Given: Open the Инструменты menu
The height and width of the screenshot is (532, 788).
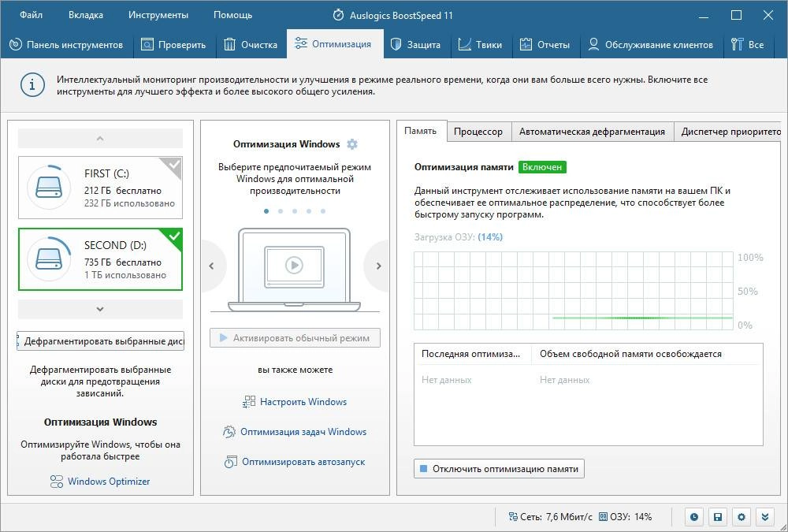Looking at the screenshot, I should tap(158, 15).
